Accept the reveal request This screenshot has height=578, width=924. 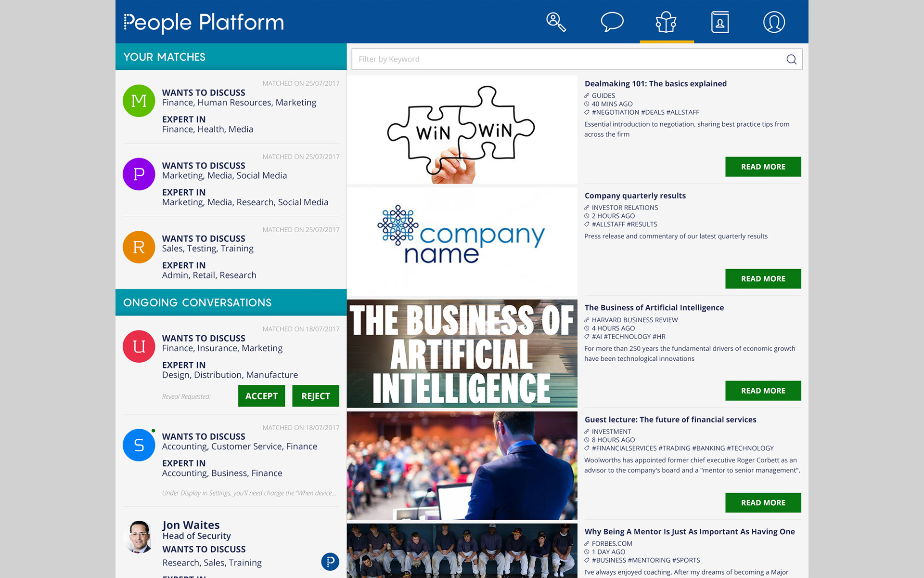coord(261,396)
